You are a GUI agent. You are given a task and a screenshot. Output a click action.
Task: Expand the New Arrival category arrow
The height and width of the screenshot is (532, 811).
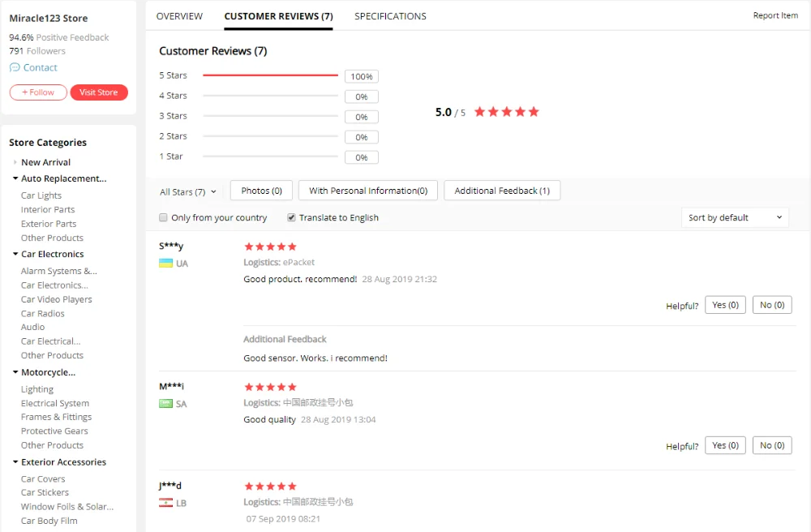coord(15,162)
